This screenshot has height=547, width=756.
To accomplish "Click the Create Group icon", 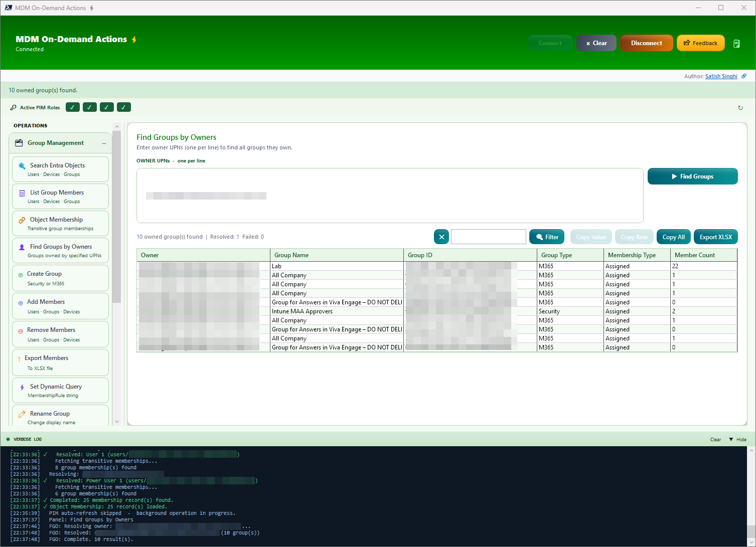I will tap(21, 274).
